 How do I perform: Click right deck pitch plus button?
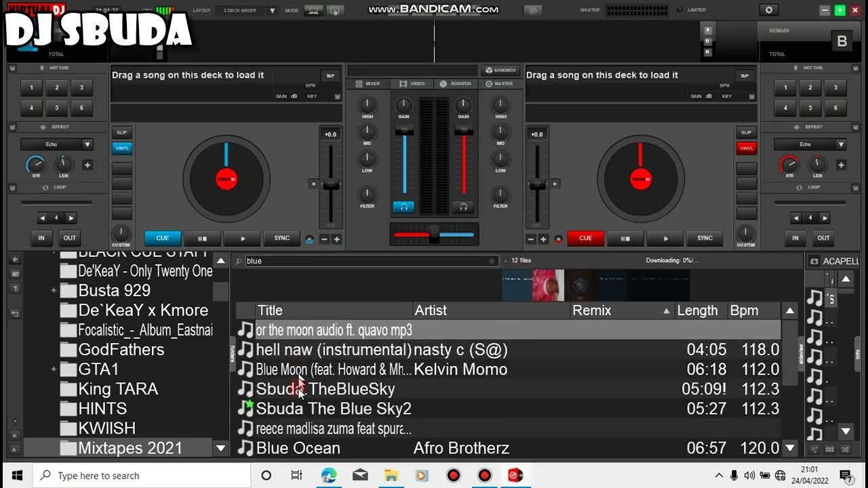click(x=543, y=239)
